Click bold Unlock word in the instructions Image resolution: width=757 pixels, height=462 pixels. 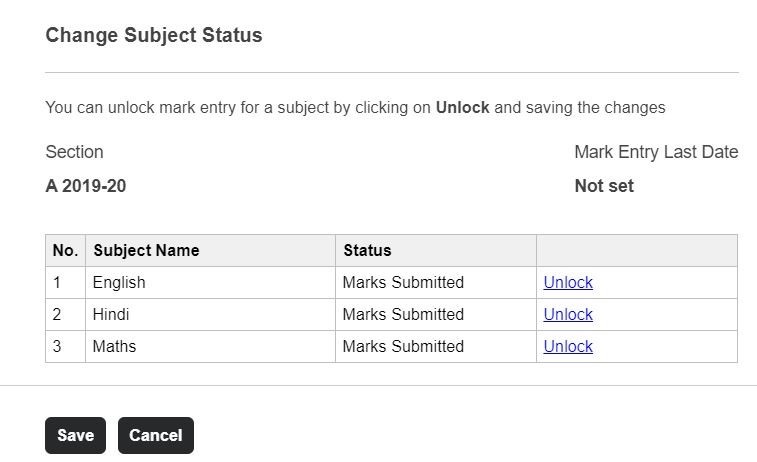pyautogui.click(x=462, y=107)
